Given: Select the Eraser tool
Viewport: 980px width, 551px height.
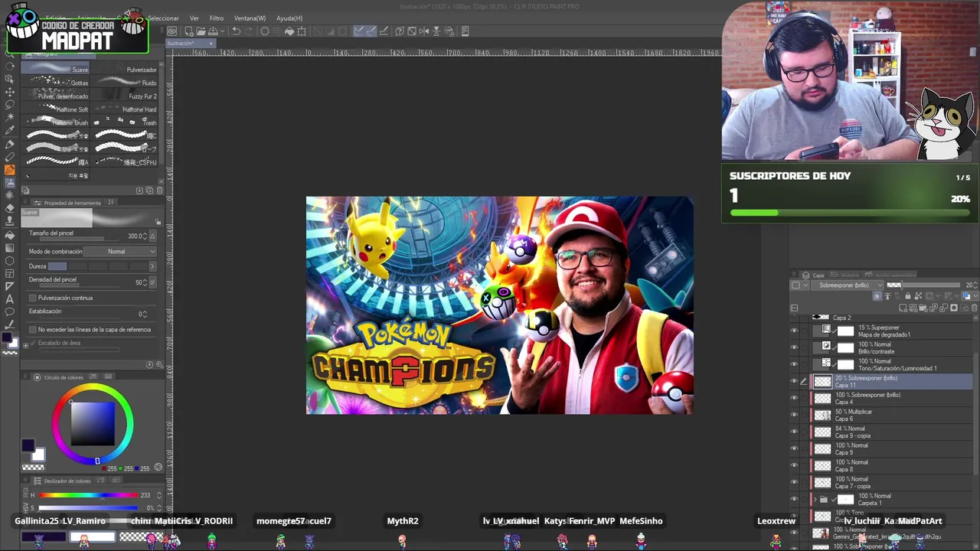Looking at the screenshot, I should pyautogui.click(x=10, y=208).
